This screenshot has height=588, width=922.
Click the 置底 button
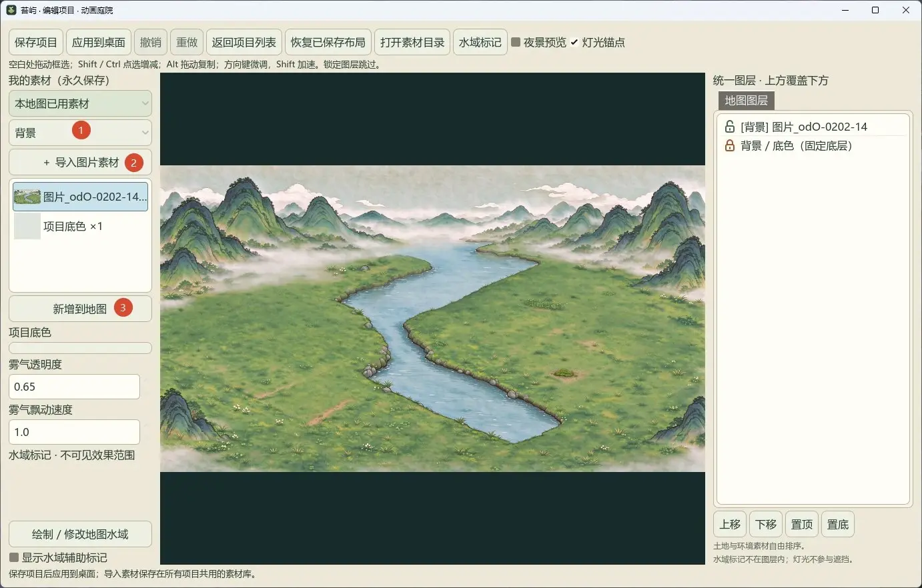(x=838, y=524)
